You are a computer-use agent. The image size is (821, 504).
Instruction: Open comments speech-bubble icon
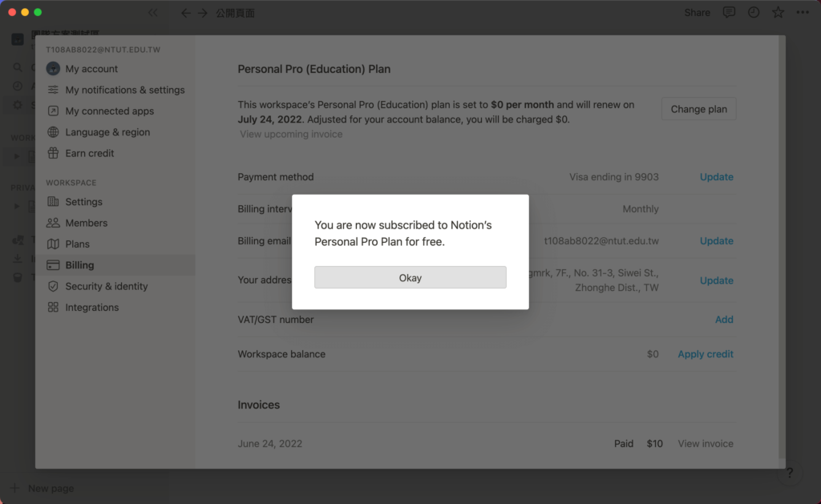(729, 12)
